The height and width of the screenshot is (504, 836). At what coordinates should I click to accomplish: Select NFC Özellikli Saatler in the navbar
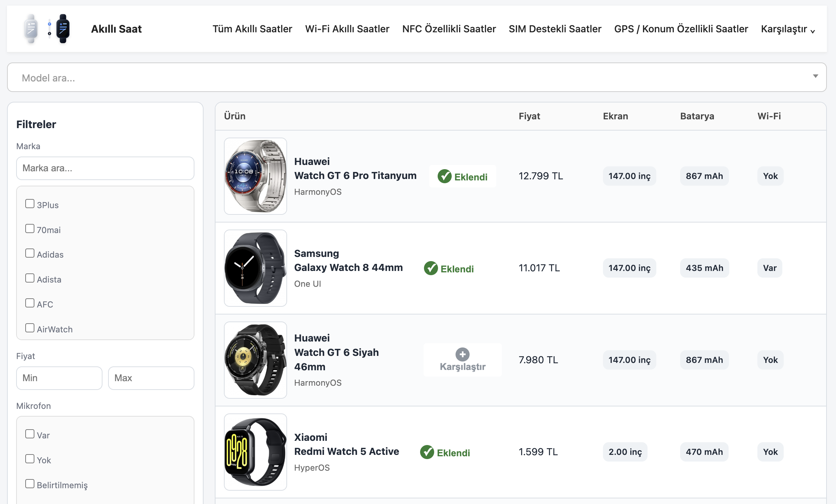pyautogui.click(x=449, y=29)
